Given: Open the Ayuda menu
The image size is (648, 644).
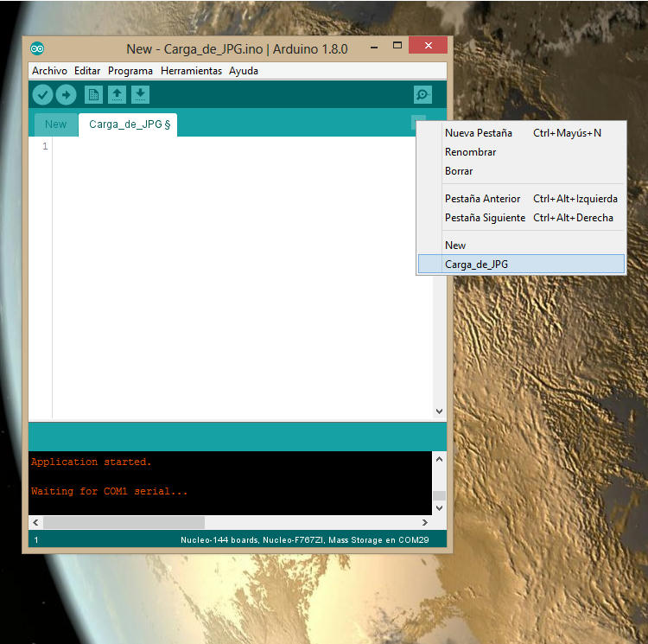Looking at the screenshot, I should (x=244, y=71).
